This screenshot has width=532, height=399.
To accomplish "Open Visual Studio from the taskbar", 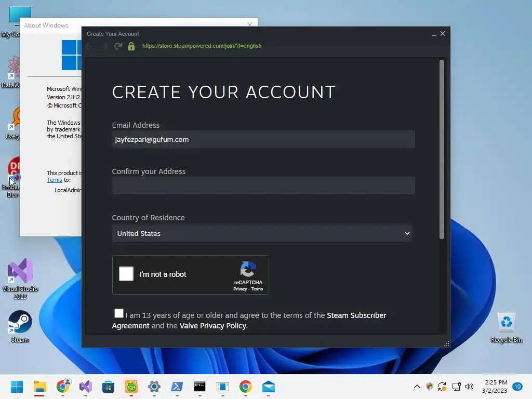I will pos(86,387).
